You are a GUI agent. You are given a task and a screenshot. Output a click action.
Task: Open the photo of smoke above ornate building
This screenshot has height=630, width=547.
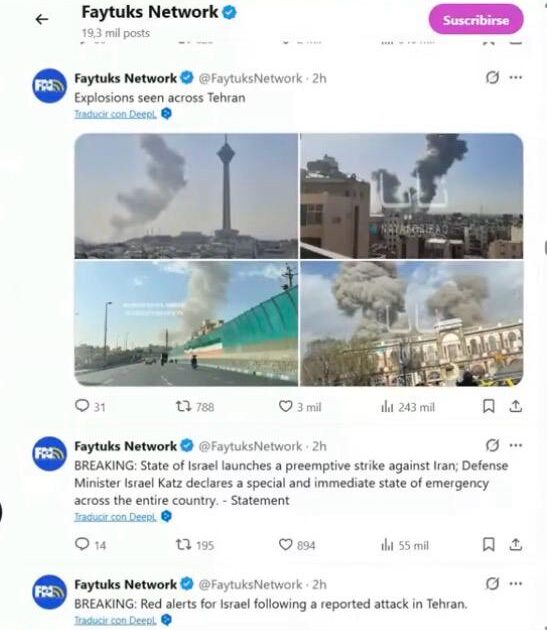point(412,323)
